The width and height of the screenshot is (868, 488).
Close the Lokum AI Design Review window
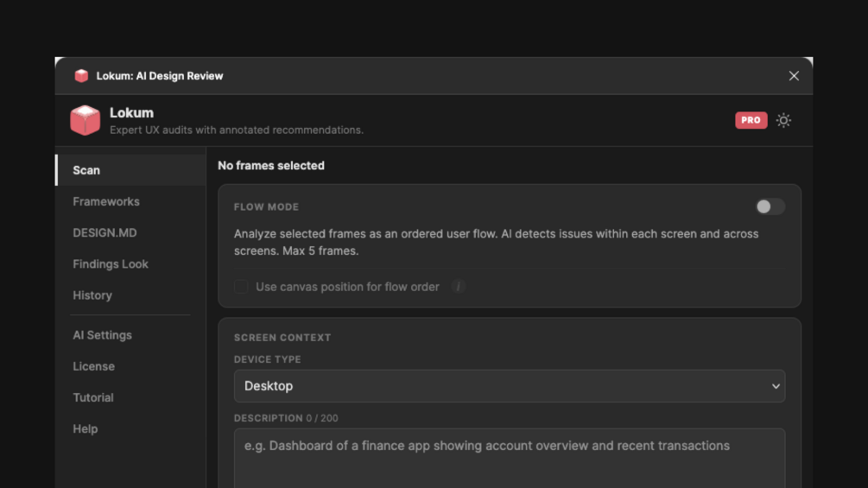coord(794,76)
